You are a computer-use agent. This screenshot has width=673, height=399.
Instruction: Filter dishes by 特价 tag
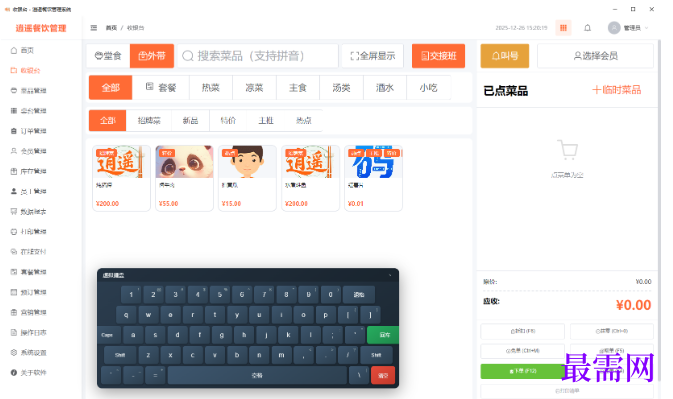pos(228,121)
